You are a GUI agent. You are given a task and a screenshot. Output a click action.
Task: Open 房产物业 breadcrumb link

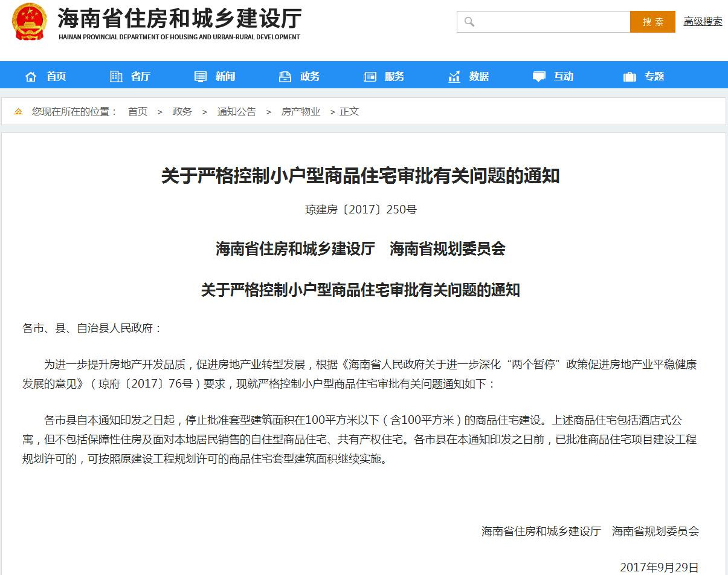click(301, 112)
